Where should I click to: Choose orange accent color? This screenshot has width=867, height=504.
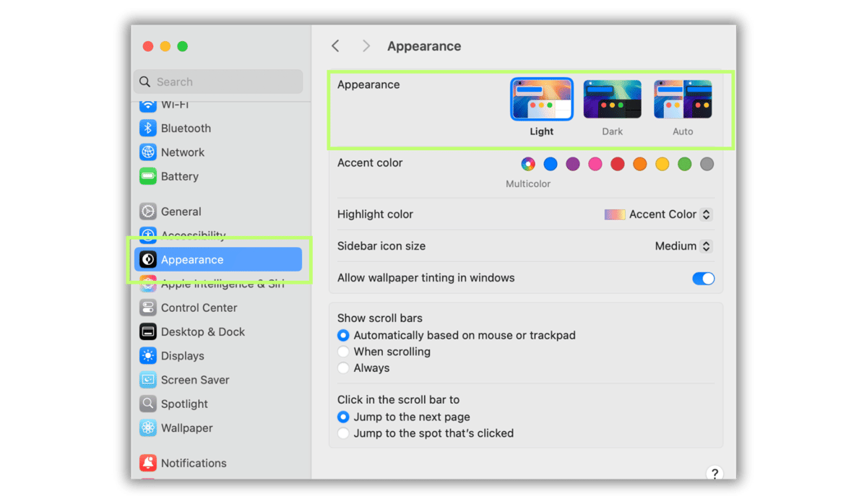pyautogui.click(x=640, y=165)
